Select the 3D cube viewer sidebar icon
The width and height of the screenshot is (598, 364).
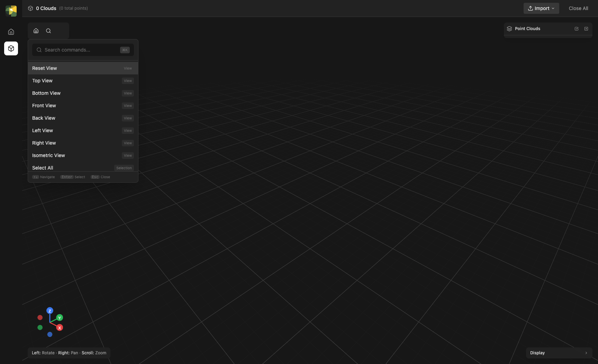coord(11,48)
